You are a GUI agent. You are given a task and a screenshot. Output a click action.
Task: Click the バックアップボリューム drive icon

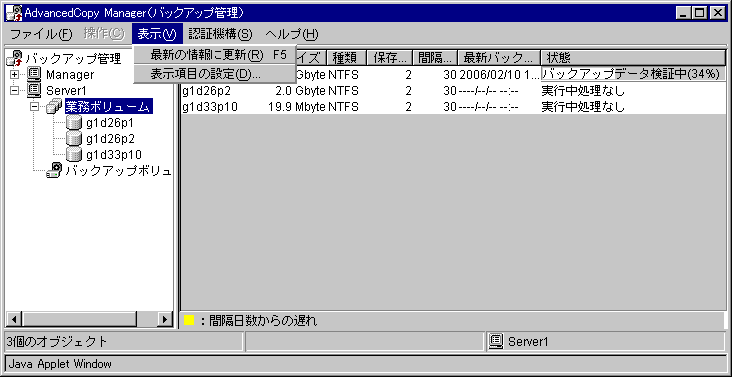coord(55,170)
